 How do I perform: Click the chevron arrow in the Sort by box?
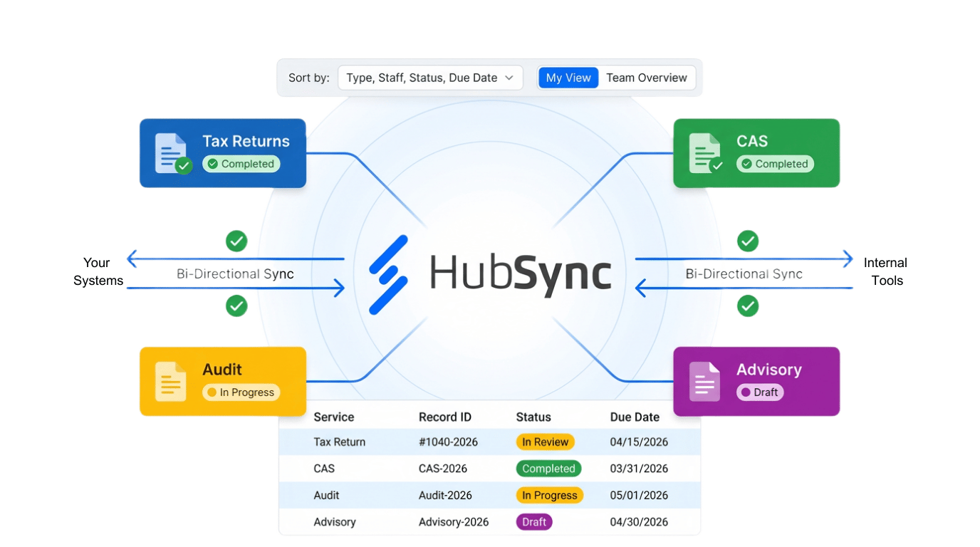click(509, 78)
